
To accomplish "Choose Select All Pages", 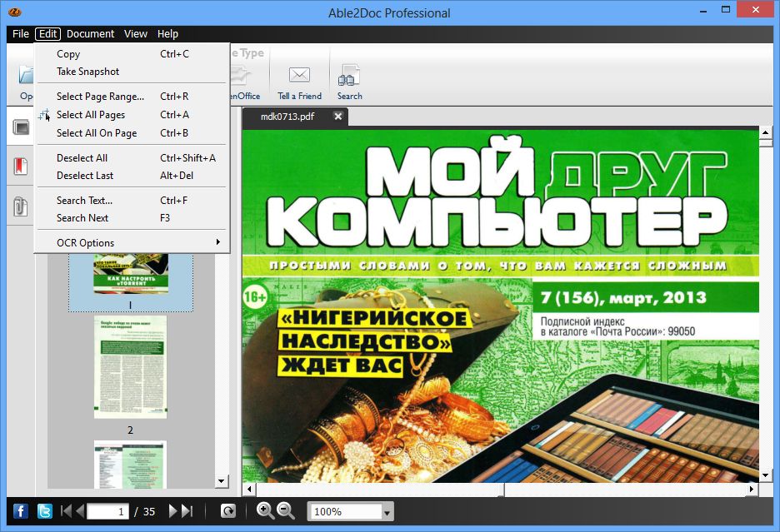I will coord(132,115).
